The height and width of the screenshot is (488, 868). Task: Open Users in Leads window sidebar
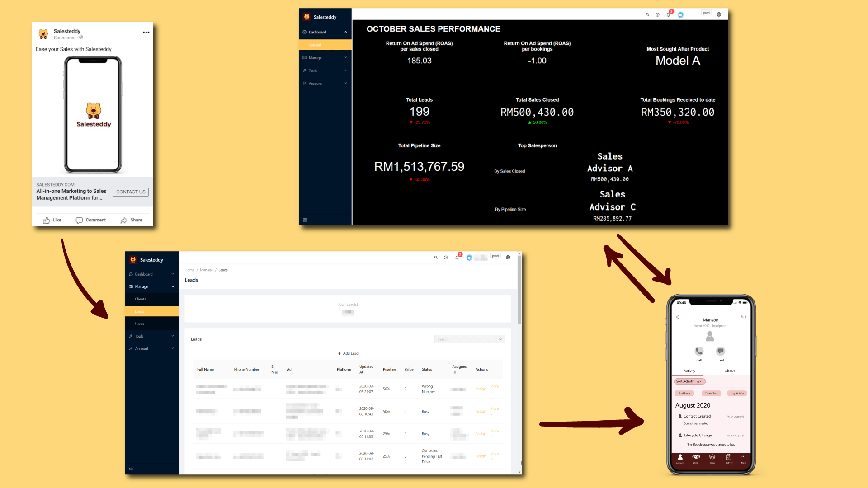[151, 324]
